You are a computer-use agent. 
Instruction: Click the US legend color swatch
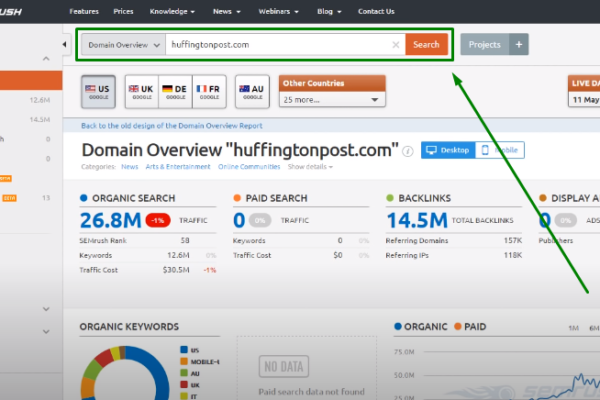(x=184, y=349)
